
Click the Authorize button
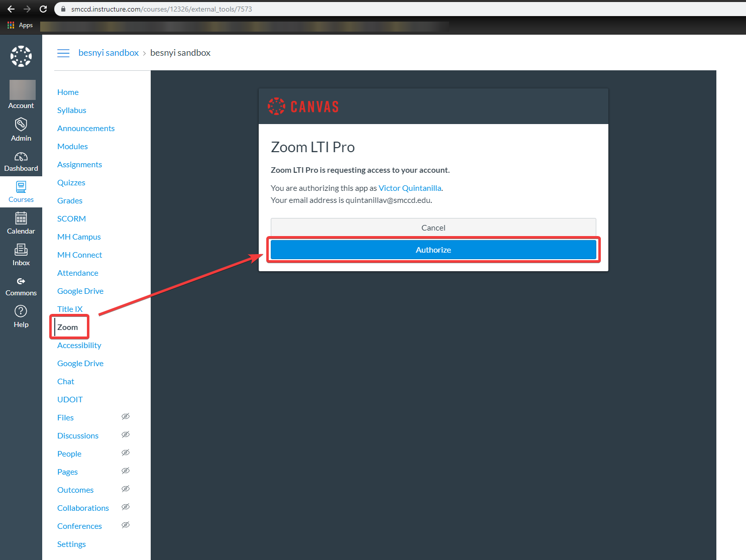tap(434, 250)
